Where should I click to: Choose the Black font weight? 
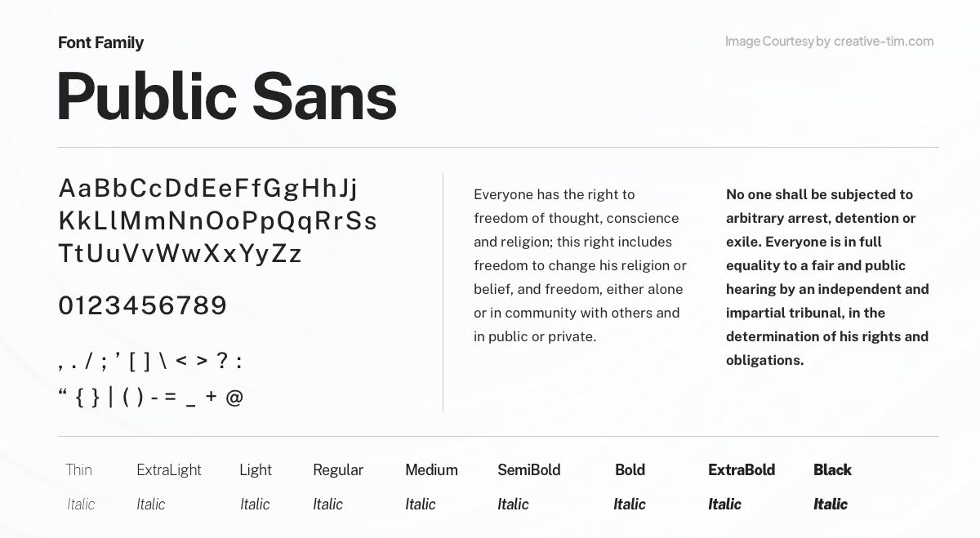832,469
